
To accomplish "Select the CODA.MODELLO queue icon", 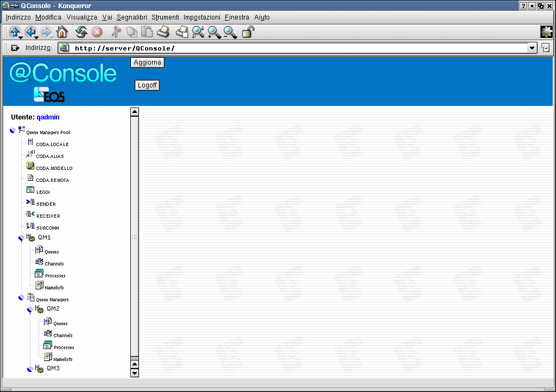I will [30, 167].
